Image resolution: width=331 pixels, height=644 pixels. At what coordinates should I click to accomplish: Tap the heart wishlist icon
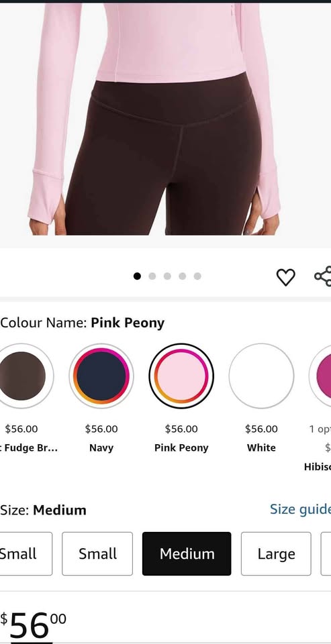[286, 277]
